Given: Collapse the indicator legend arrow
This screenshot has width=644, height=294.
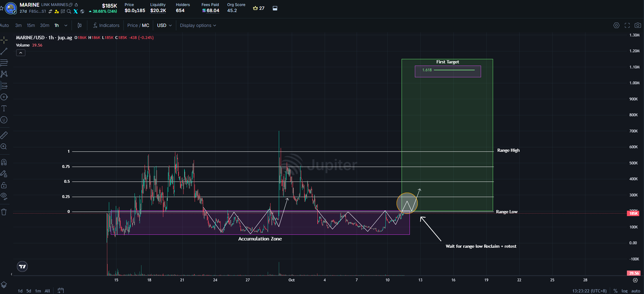Looking at the screenshot, I should coord(20,53).
